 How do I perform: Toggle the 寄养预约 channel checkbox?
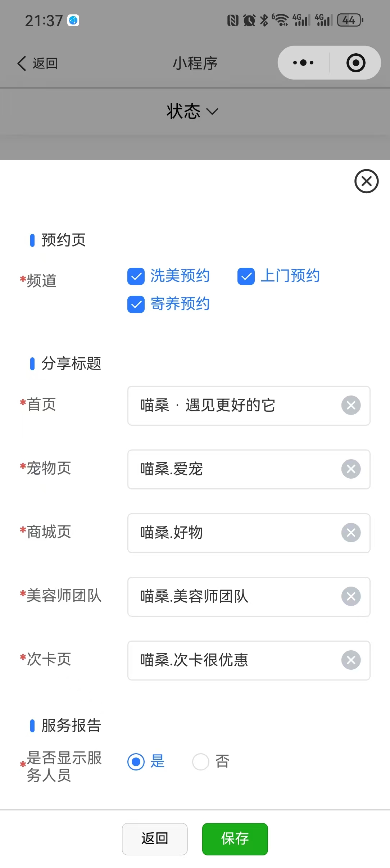[x=136, y=304]
